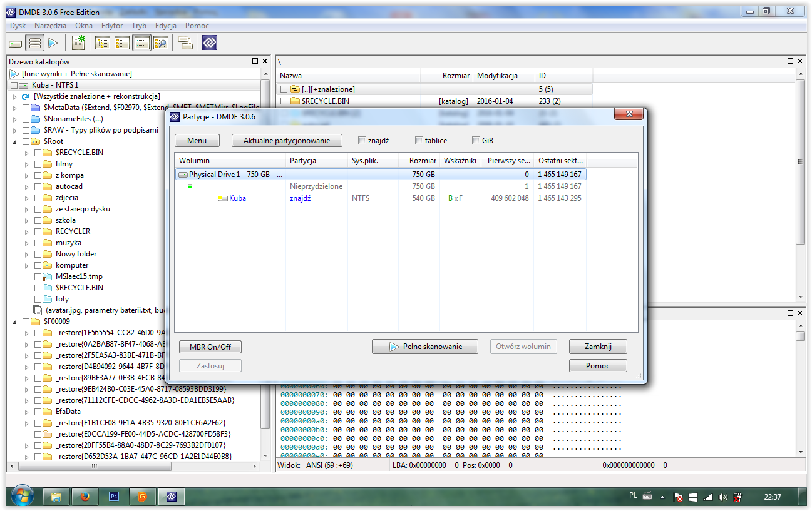Click the DMDE taskbar button
The height and width of the screenshot is (511, 812).
[x=172, y=497]
